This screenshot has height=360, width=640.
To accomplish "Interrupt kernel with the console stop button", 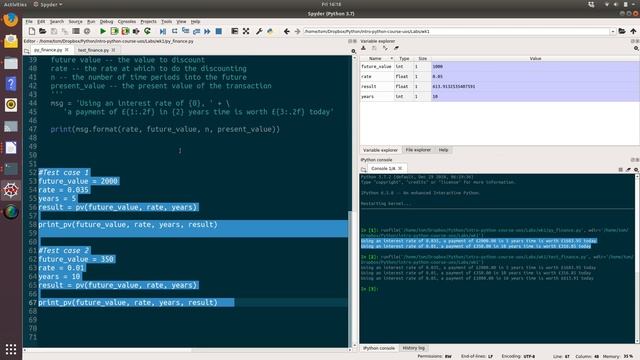I will (620, 169).
